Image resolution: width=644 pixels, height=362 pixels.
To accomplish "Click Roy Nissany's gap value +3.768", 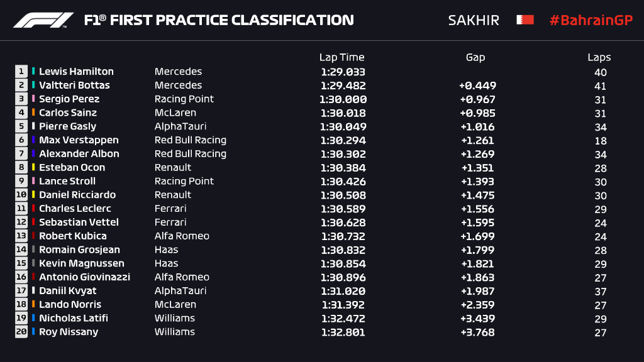I will [477, 332].
